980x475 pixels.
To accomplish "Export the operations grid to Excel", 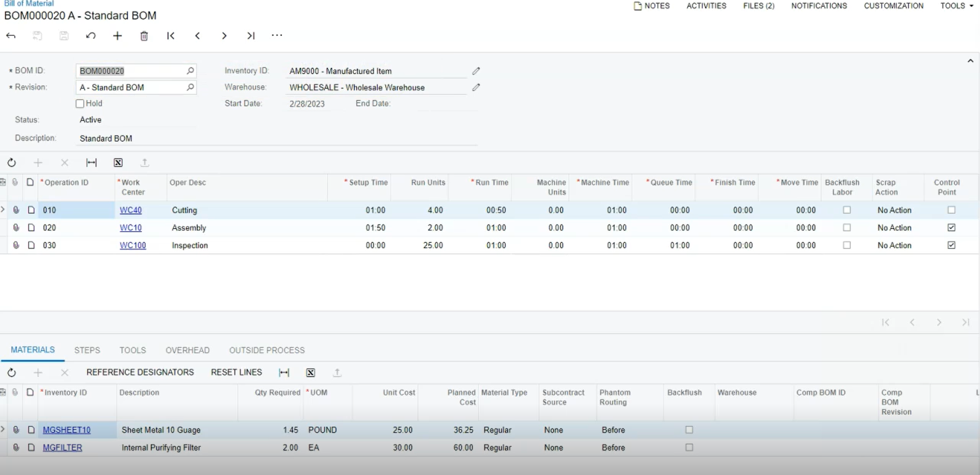I will click(x=118, y=163).
